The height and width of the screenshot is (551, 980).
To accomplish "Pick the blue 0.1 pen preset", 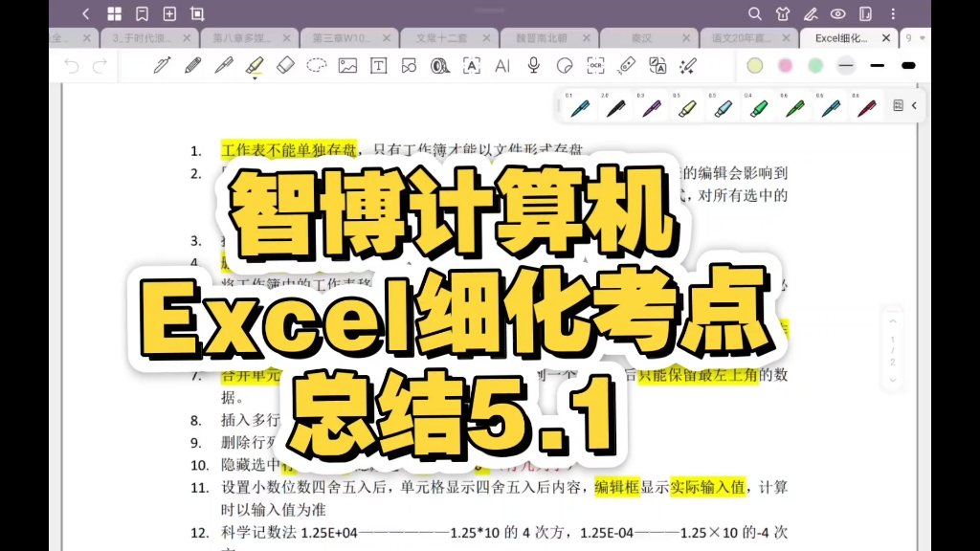I will 579,107.
